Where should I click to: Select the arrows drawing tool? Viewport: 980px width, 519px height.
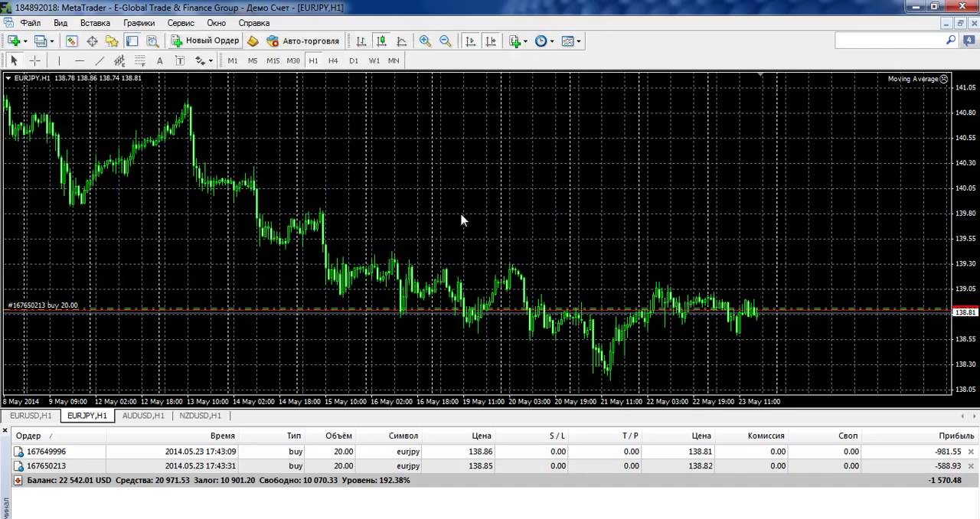[x=200, y=60]
